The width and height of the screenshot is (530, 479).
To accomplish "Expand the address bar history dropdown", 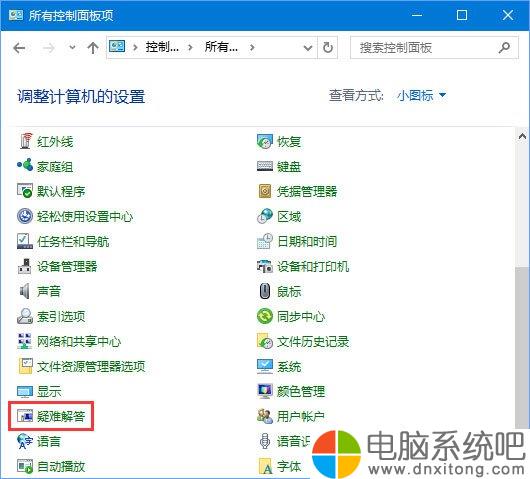I will 308,48.
